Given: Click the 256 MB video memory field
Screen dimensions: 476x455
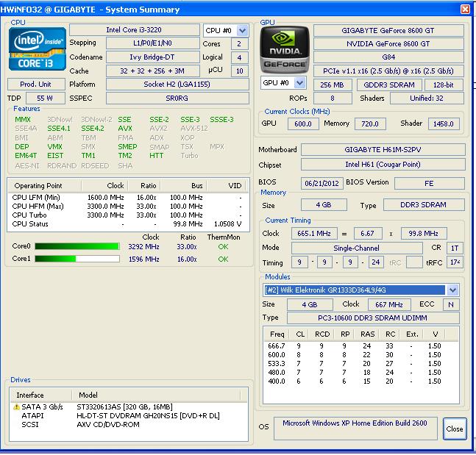Looking at the screenshot, I should tap(333, 85).
